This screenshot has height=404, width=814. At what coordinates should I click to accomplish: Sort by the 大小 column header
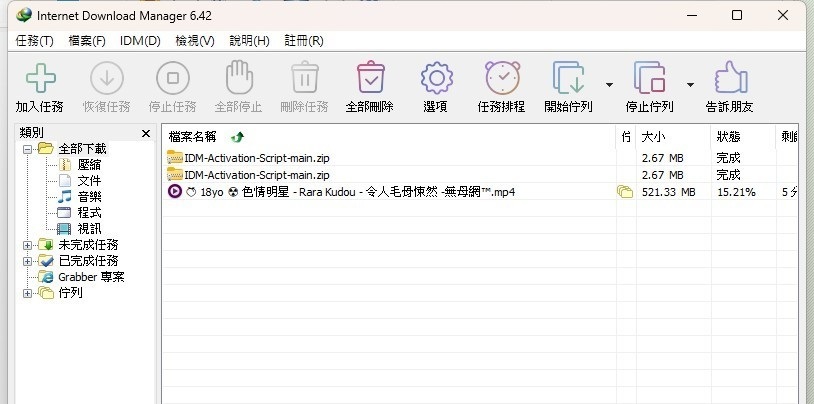click(x=652, y=136)
